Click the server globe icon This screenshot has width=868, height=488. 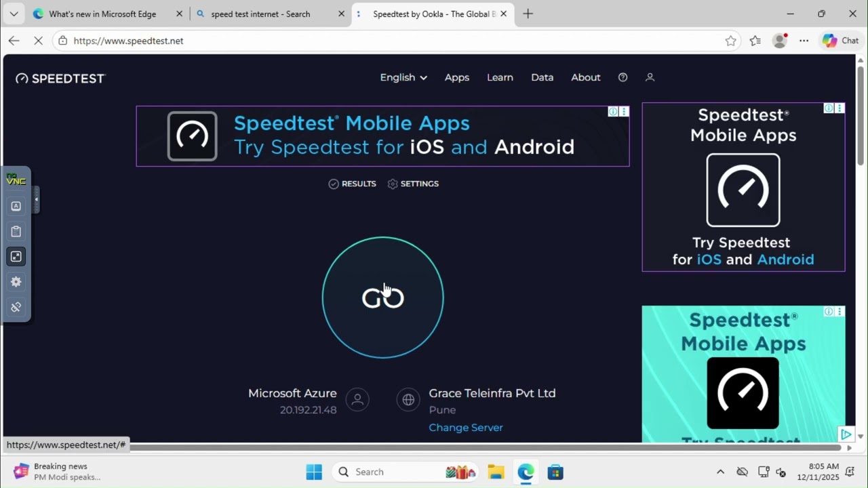tap(408, 400)
